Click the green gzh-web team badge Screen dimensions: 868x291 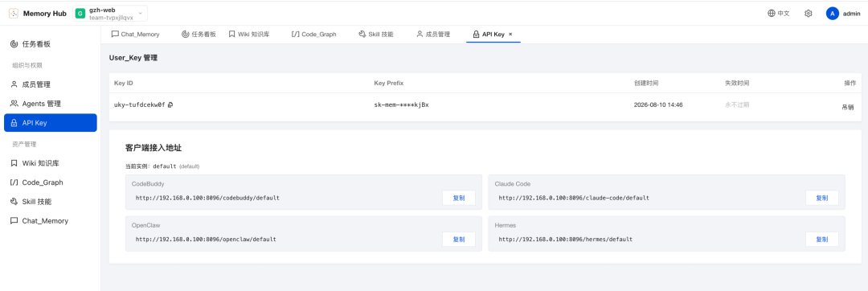(x=80, y=14)
